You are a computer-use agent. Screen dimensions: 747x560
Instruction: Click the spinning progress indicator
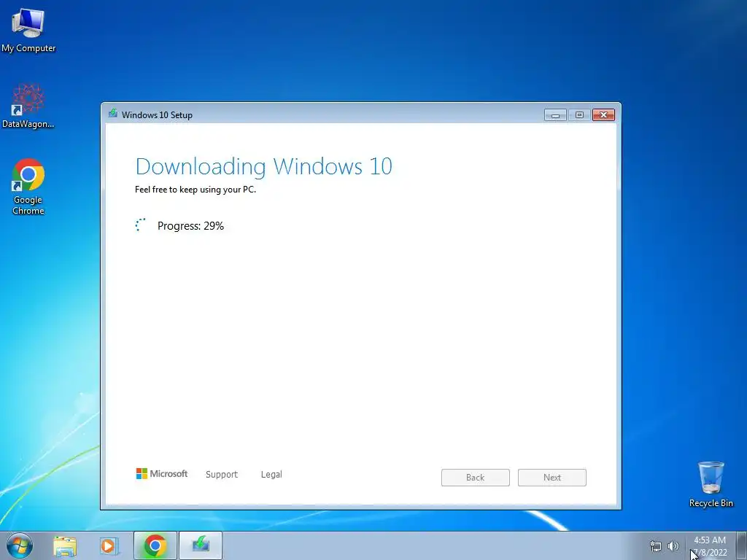coord(141,225)
